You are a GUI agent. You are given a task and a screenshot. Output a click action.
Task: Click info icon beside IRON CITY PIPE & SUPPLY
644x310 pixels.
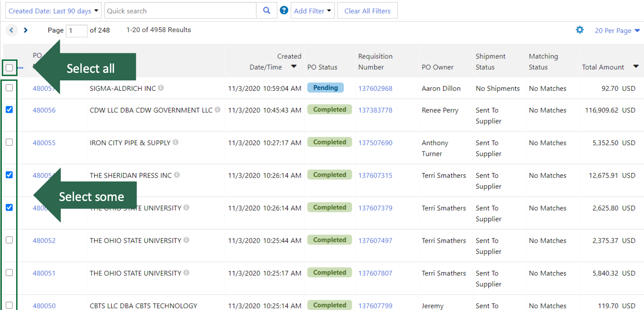pos(176,142)
